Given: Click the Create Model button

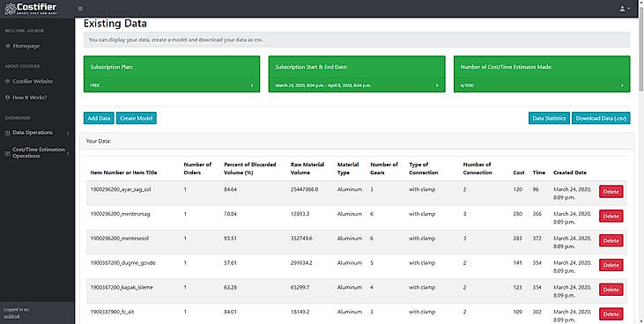Looking at the screenshot, I should click(x=137, y=118).
